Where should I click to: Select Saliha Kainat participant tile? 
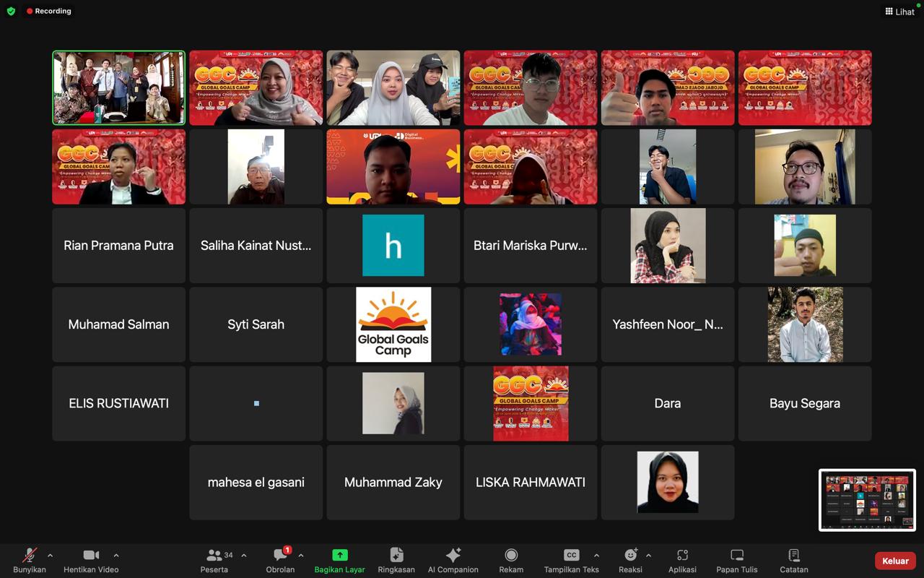(x=256, y=246)
